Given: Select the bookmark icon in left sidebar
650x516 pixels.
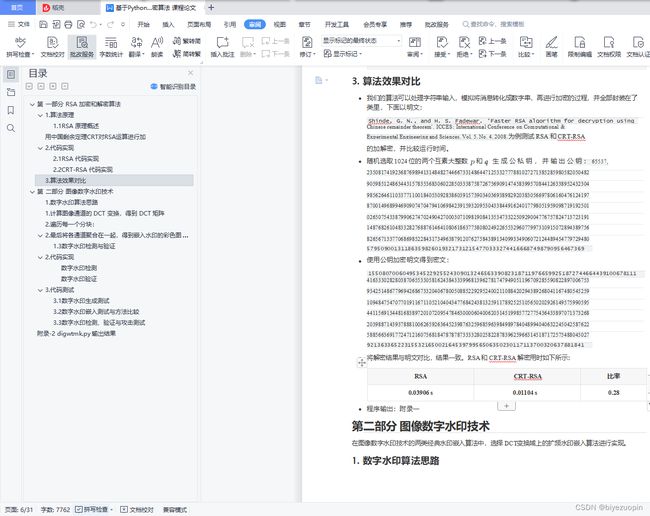Looking at the screenshot, I should coord(11,110).
